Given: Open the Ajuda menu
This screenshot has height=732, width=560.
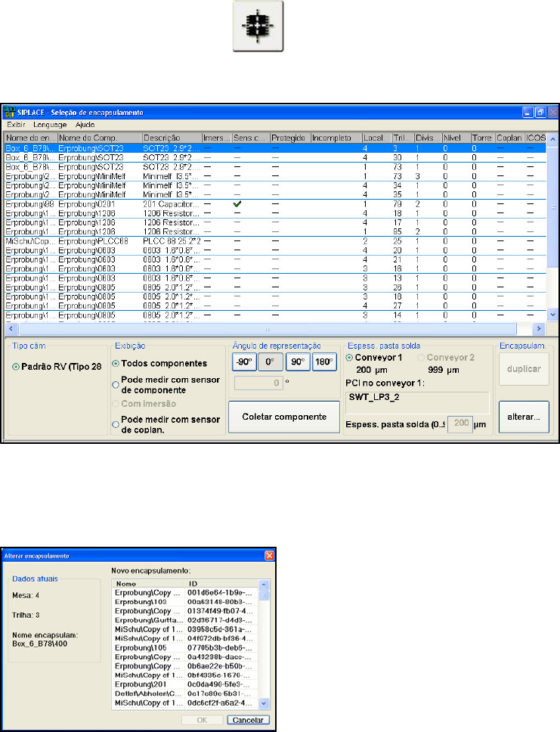Looking at the screenshot, I should [85, 124].
